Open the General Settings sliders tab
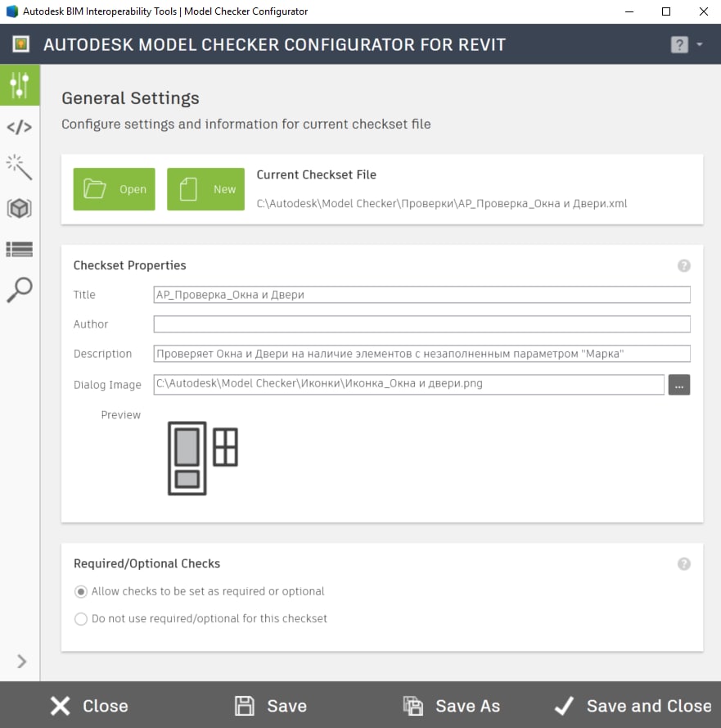 tap(20, 85)
